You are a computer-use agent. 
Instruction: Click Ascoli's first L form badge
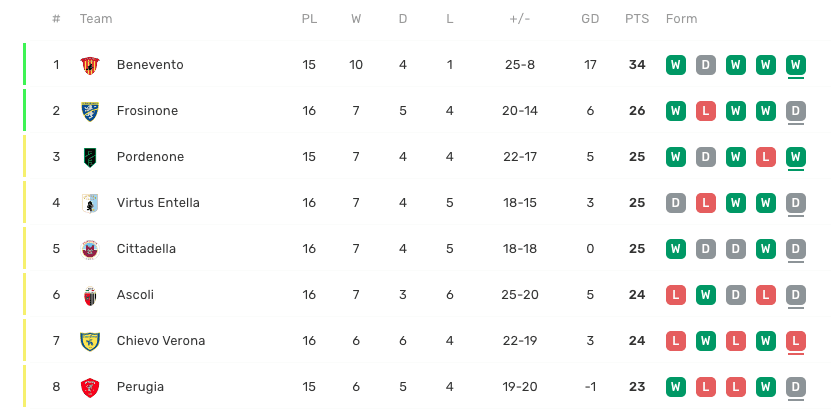[x=676, y=295]
